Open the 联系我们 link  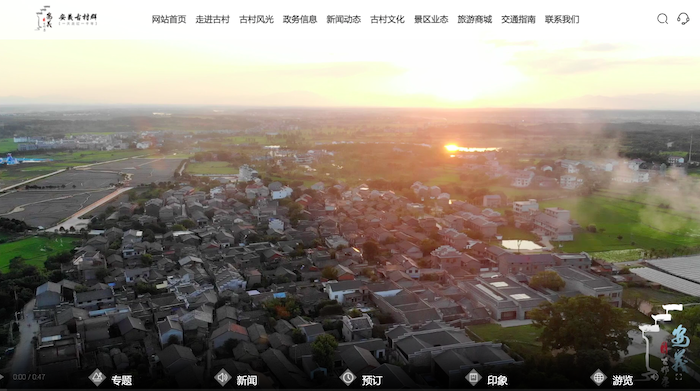562,19
